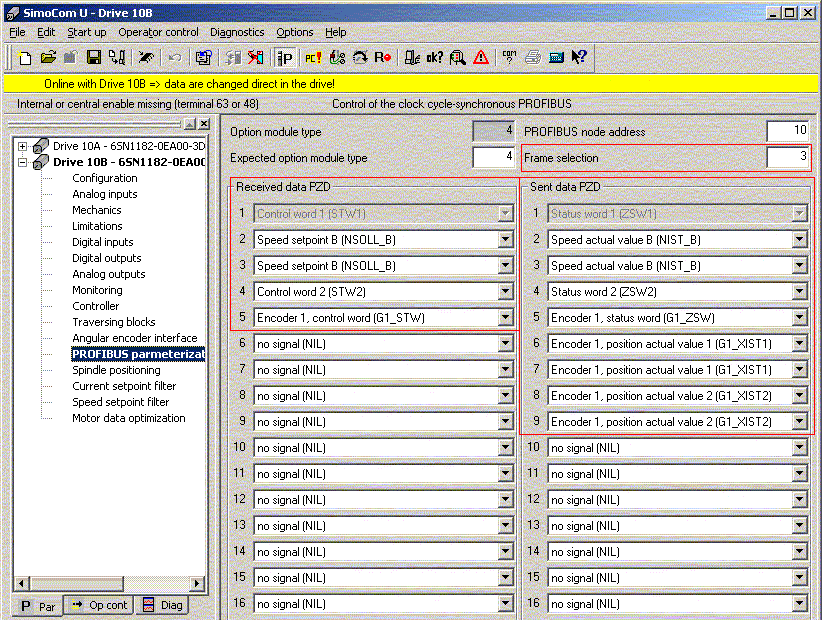822x620 pixels.
Task: Open Received PZD 16 no signal dropdown
Action: coord(505,604)
